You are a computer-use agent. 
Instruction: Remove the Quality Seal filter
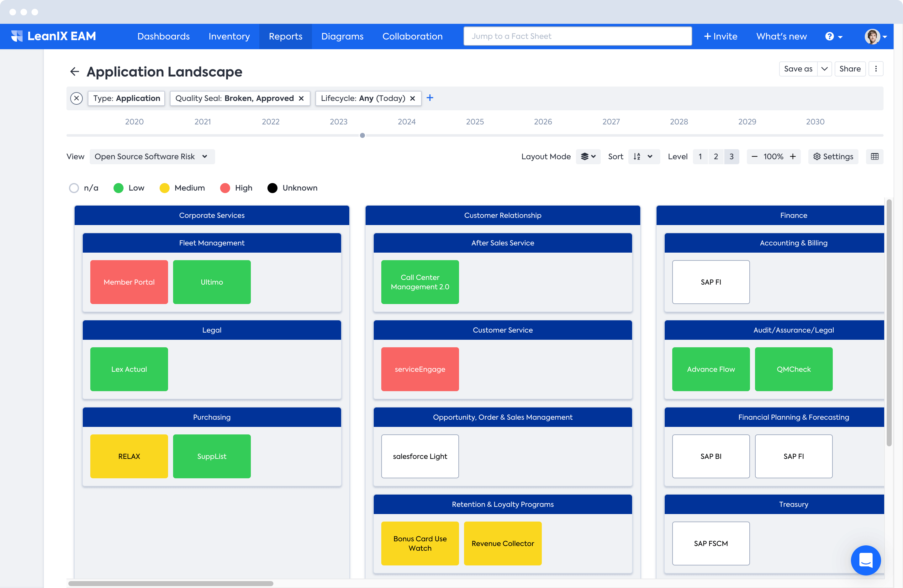tap(301, 98)
